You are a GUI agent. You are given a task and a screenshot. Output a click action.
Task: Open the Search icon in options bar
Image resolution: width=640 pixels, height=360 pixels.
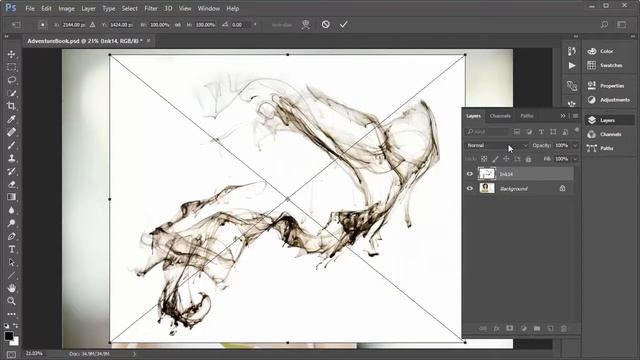pos(604,24)
